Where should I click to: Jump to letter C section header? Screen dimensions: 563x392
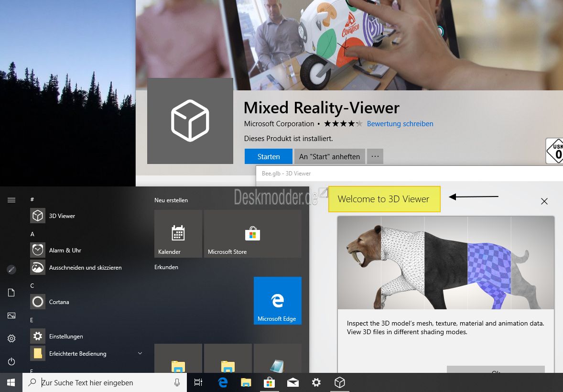(x=32, y=286)
